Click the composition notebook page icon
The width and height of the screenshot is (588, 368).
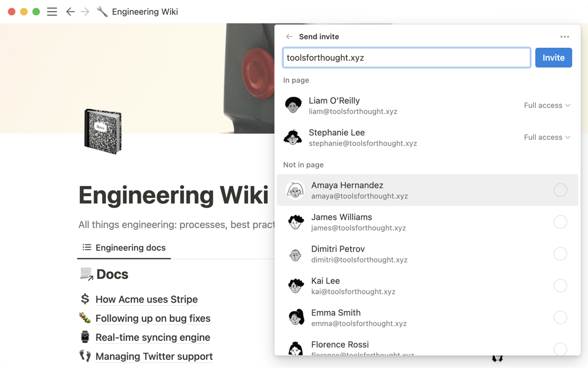[x=103, y=131]
